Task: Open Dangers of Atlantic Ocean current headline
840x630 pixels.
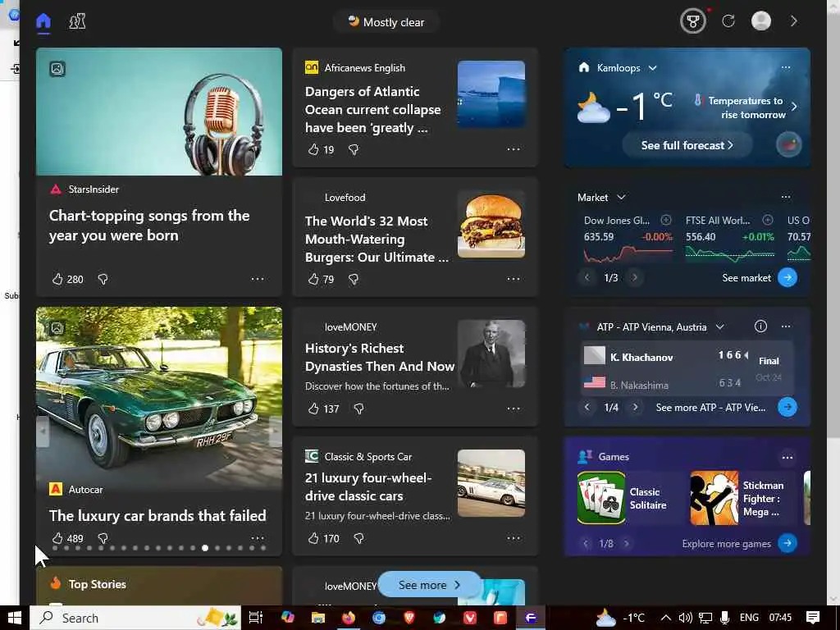Action: tap(373, 110)
